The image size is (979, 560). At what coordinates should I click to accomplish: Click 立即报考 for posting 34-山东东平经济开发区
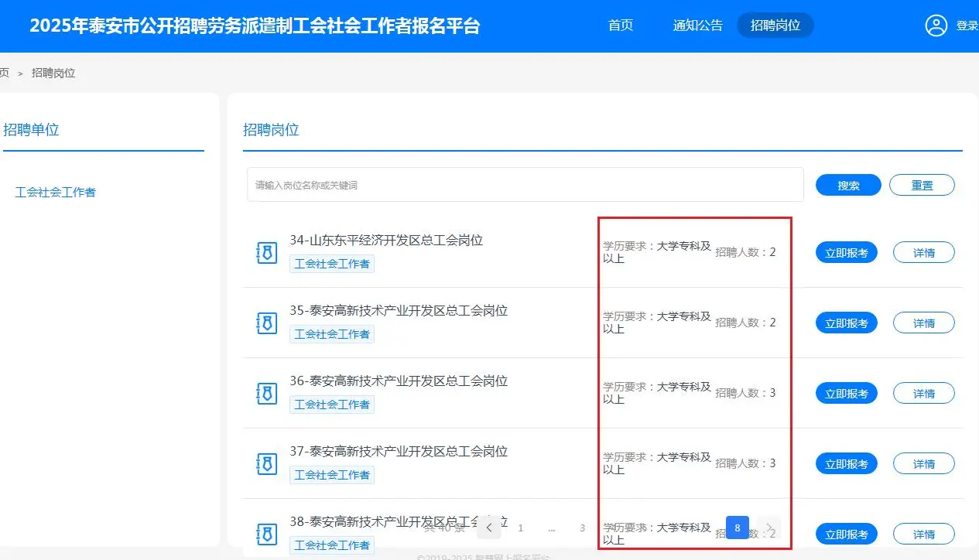(846, 252)
